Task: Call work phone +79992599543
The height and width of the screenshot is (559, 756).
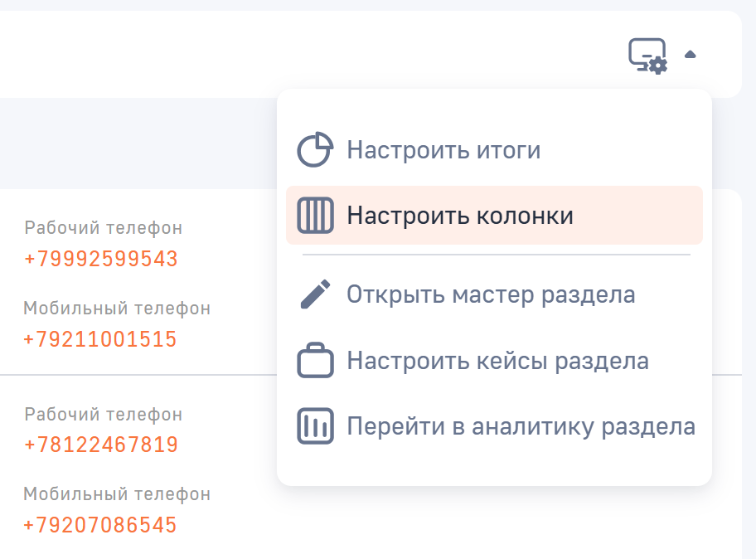Action: pyautogui.click(x=101, y=259)
